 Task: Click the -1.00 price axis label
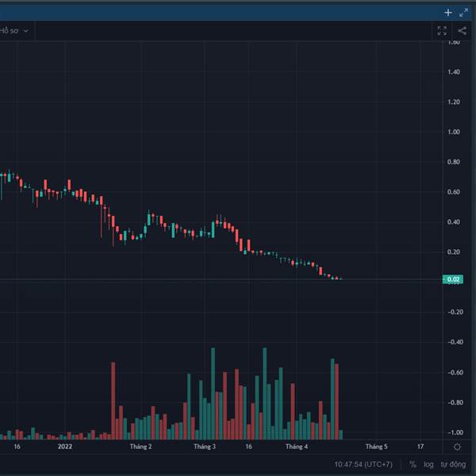(455, 432)
